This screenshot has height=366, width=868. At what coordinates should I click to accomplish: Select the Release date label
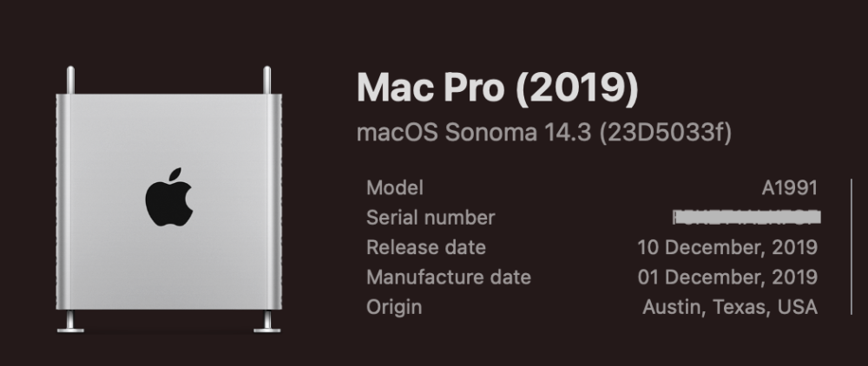(x=425, y=247)
